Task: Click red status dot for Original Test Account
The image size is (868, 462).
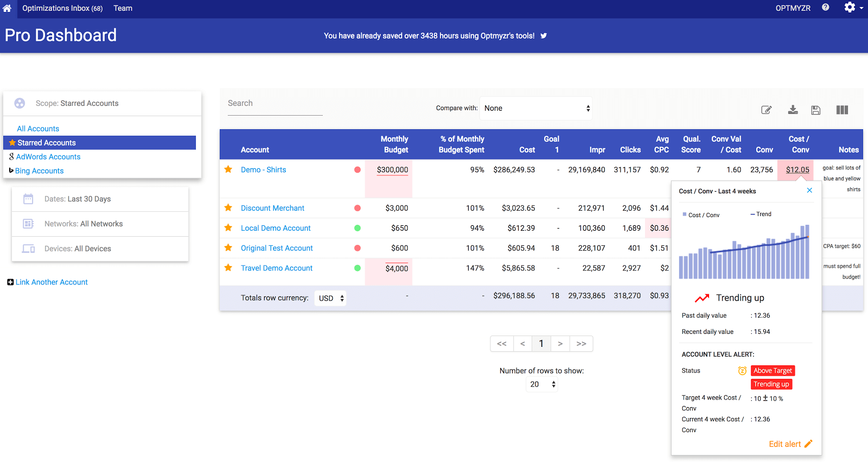Action: 358,248
